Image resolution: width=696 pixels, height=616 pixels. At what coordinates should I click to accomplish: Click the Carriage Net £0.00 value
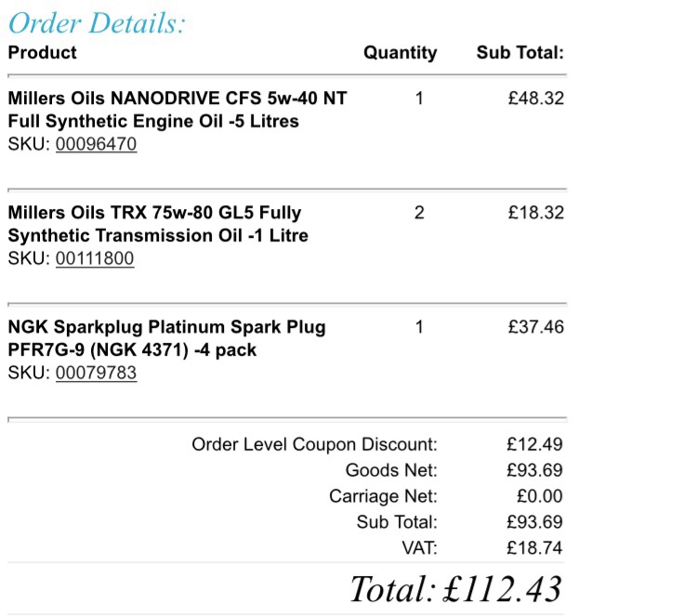[540, 496]
